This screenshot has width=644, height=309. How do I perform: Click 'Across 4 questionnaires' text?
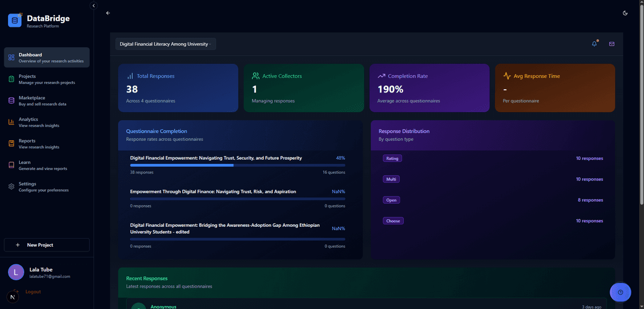point(151,101)
